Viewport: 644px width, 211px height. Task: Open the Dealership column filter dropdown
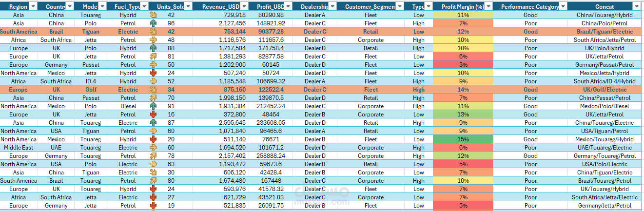[332, 7]
